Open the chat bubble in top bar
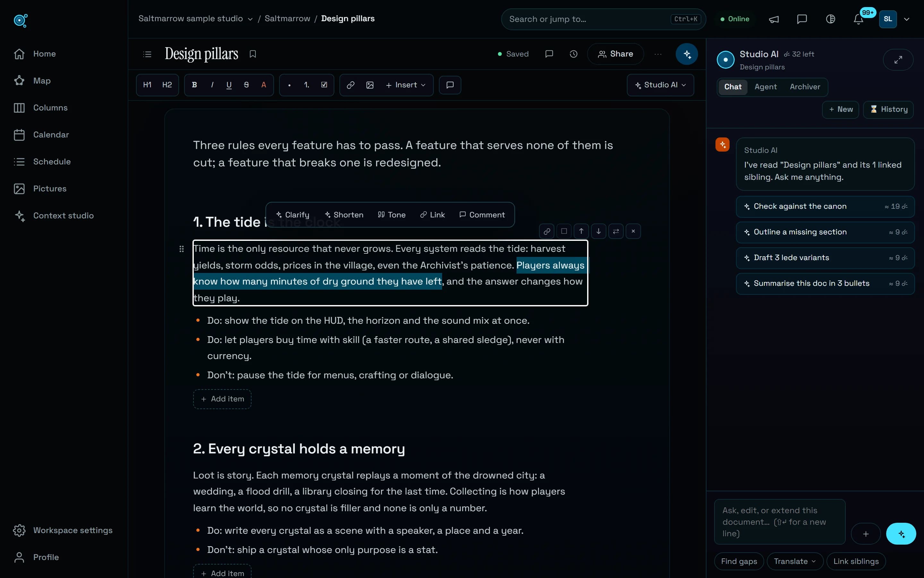The width and height of the screenshot is (924, 578). tap(802, 19)
